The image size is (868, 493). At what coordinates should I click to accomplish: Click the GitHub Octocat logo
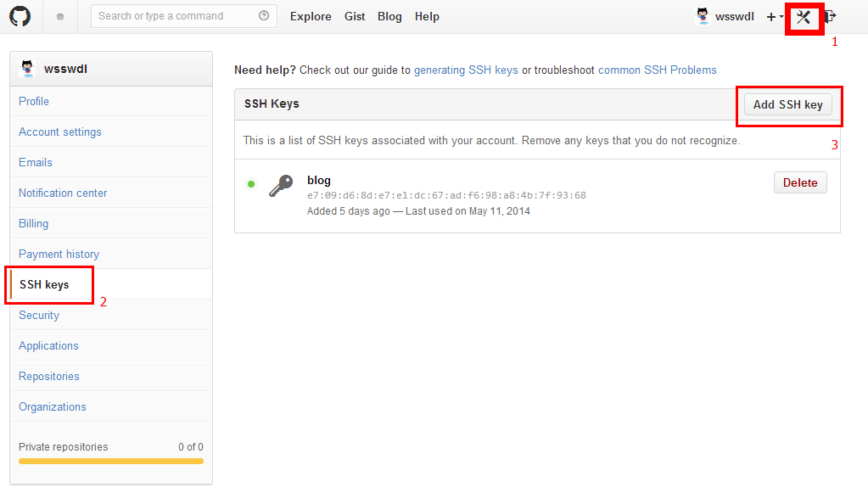20,16
